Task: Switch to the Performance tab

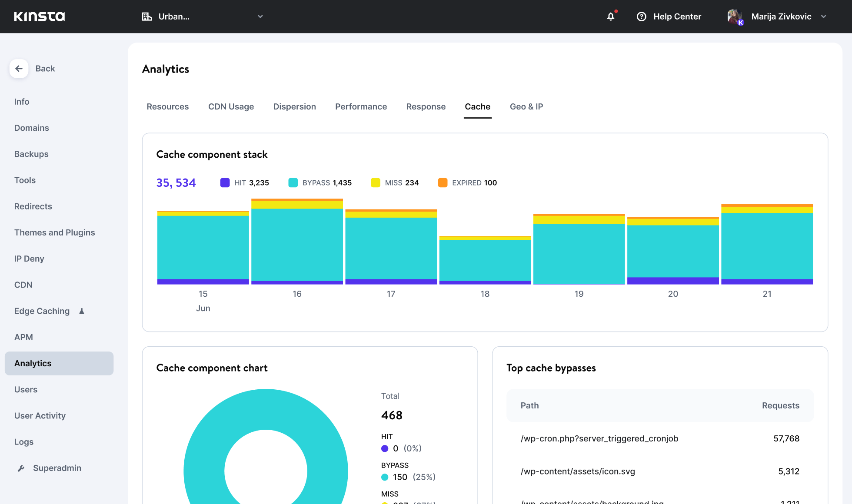Action: pos(361,107)
